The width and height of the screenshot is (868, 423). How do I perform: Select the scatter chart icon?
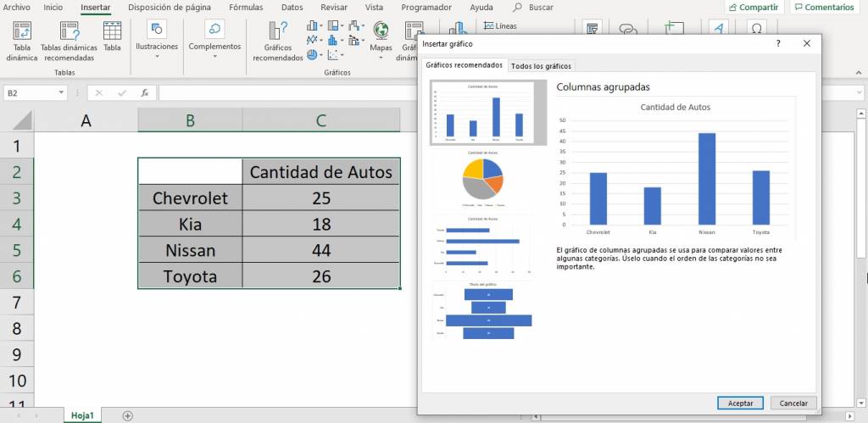pos(332,54)
